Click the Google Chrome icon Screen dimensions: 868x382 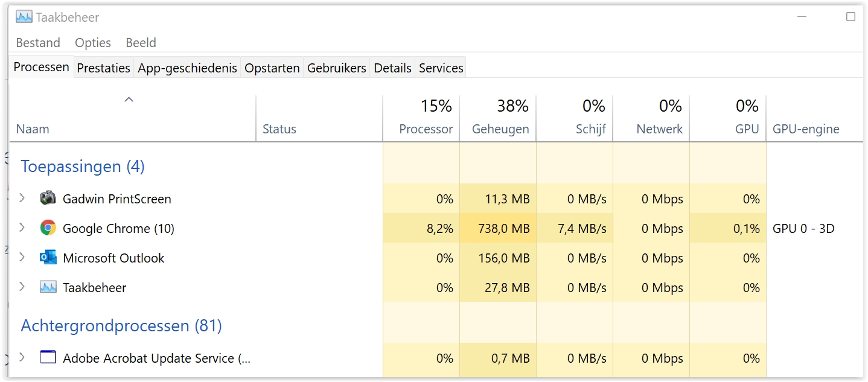pyautogui.click(x=48, y=228)
